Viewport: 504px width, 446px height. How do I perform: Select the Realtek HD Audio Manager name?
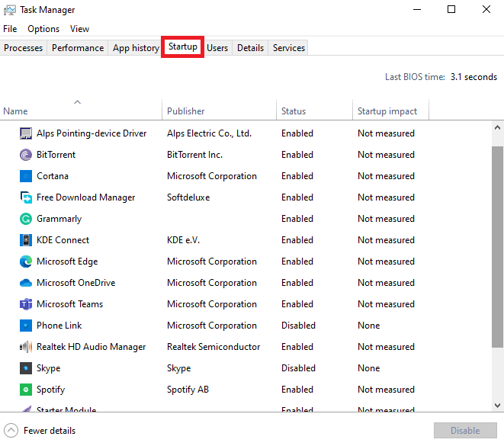pos(91,347)
